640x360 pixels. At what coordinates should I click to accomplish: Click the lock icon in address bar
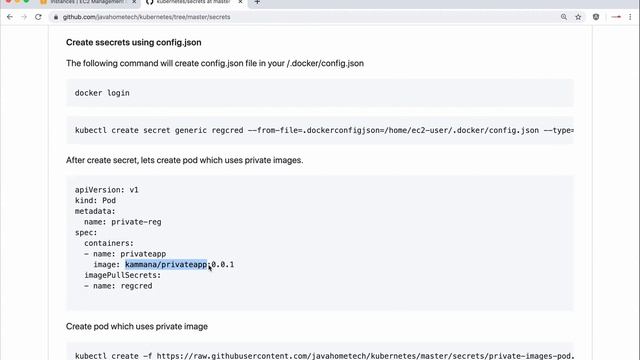[x=56, y=17]
